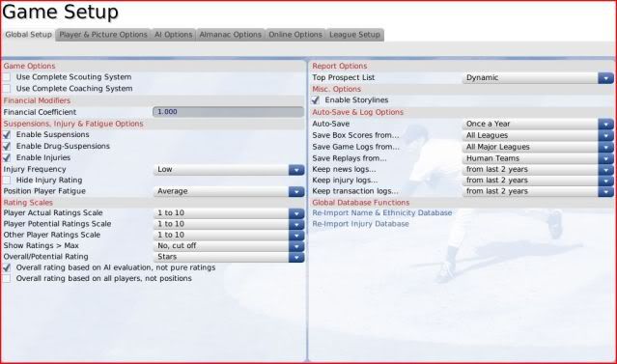This screenshot has height=364, width=617.
Task: Expand the Position Player Fatigue dropdown
Action: tap(296, 191)
